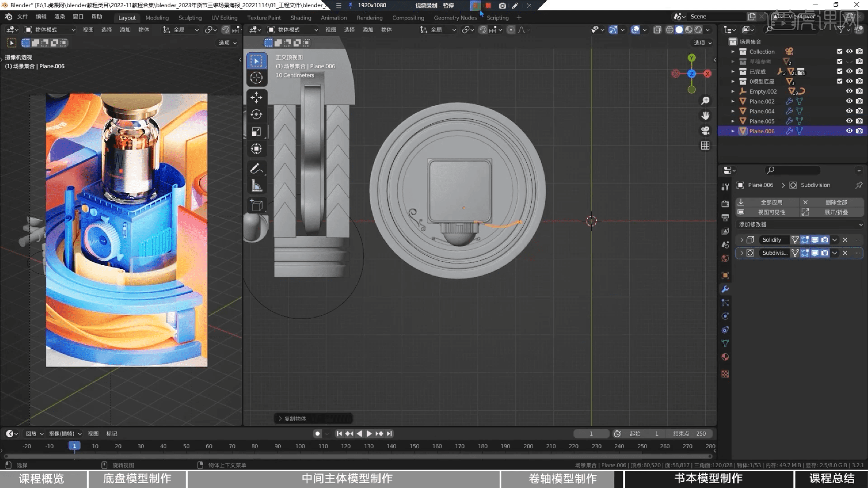Screen dimensions: 868x488
Task: Select the Annotate pencil tool
Action: (256, 169)
